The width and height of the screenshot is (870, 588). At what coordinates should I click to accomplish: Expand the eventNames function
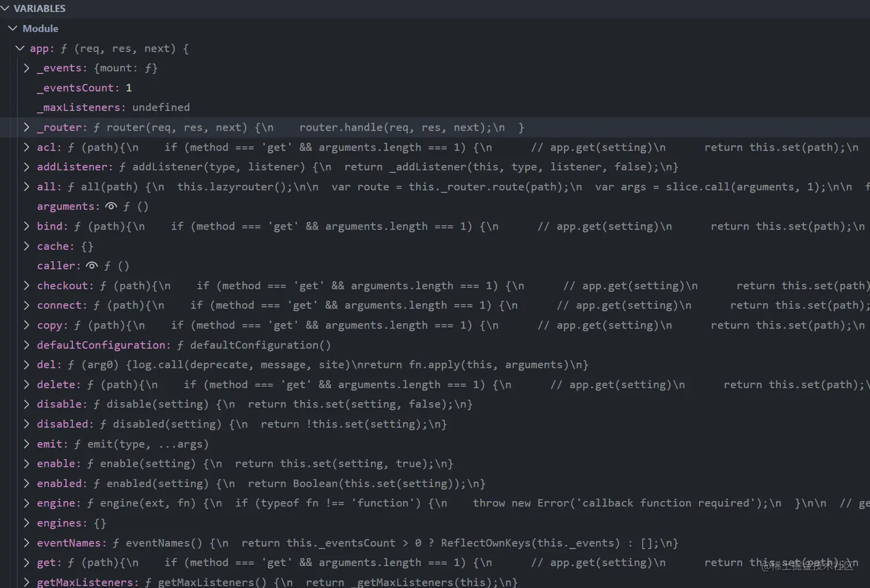tap(26, 543)
